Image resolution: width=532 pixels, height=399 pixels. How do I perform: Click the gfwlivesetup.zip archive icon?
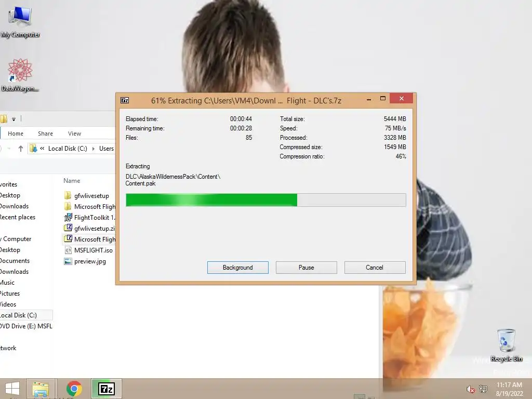[68, 228]
